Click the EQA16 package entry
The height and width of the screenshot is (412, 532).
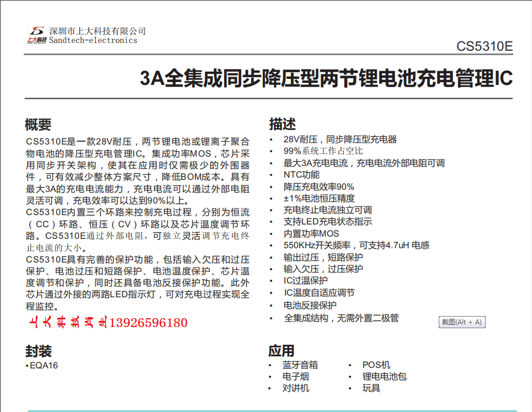click(x=43, y=365)
